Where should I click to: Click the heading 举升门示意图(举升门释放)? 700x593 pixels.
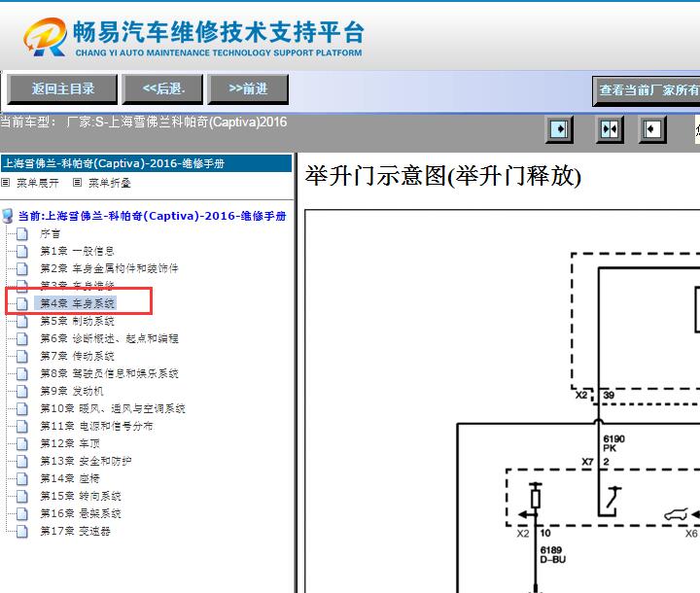pos(443,176)
